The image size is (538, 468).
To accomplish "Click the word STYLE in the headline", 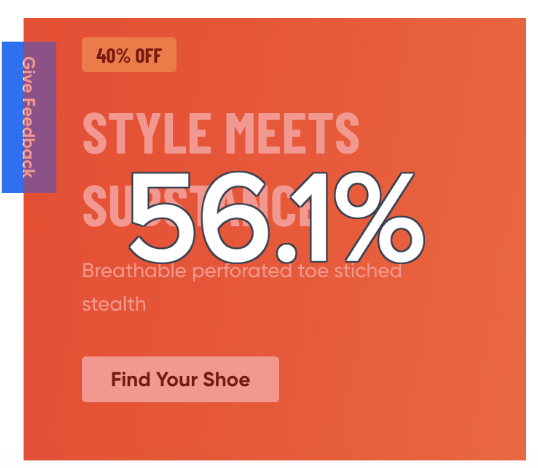I will point(147,133).
